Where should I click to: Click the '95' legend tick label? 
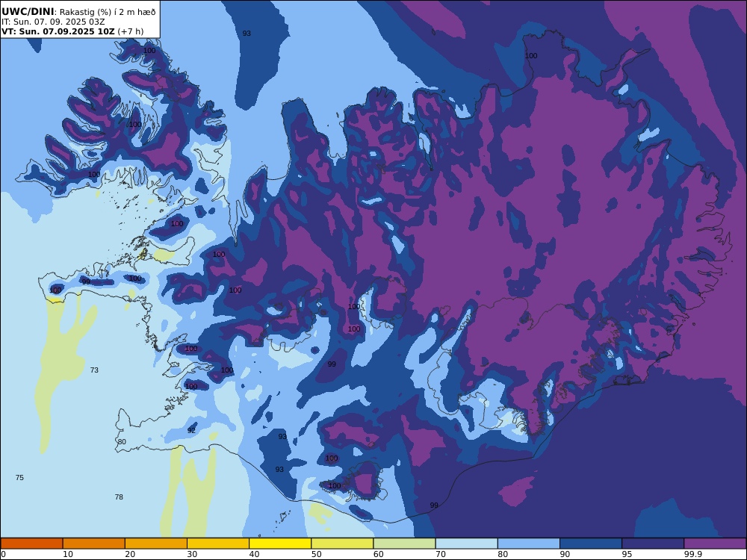tap(627, 554)
